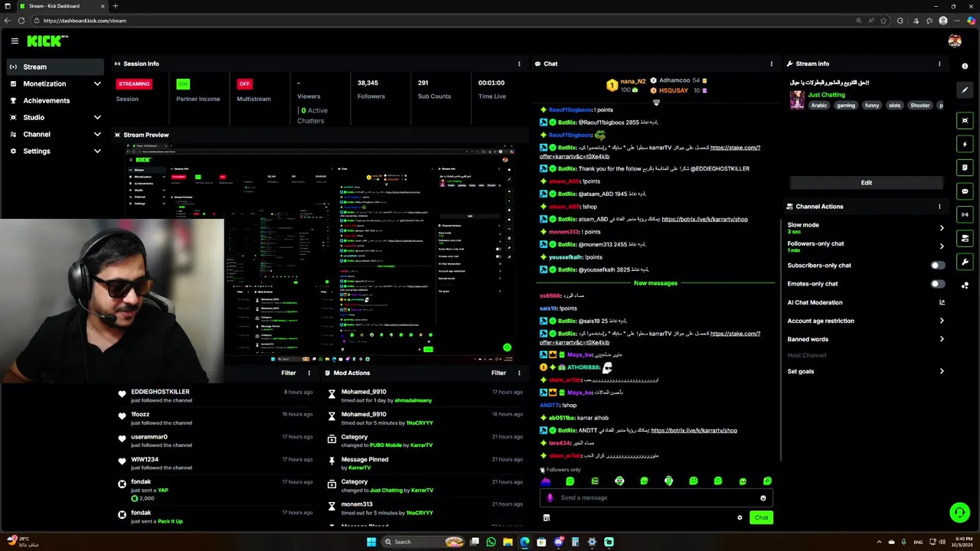The width and height of the screenshot is (980, 551).
Task: Toggle Subscribers-only chat switch
Action: [x=938, y=266]
